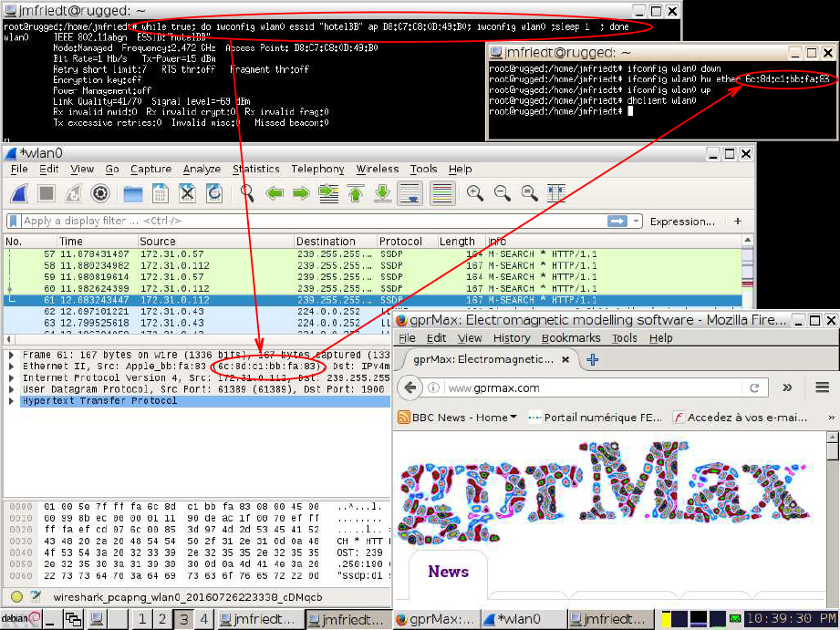The image size is (840, 630).
Task: Expand the Ethernet II tree node
Action: pos(11,367)
